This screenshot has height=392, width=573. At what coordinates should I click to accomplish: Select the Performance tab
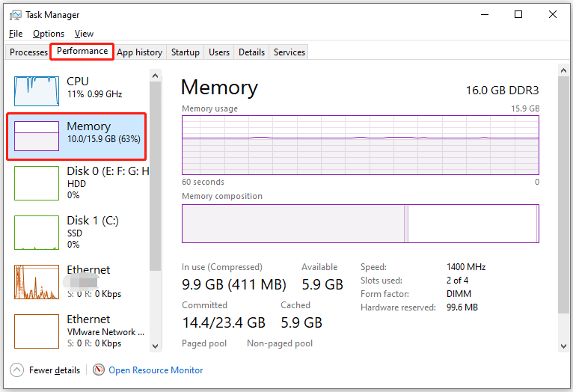pos(82,51)
